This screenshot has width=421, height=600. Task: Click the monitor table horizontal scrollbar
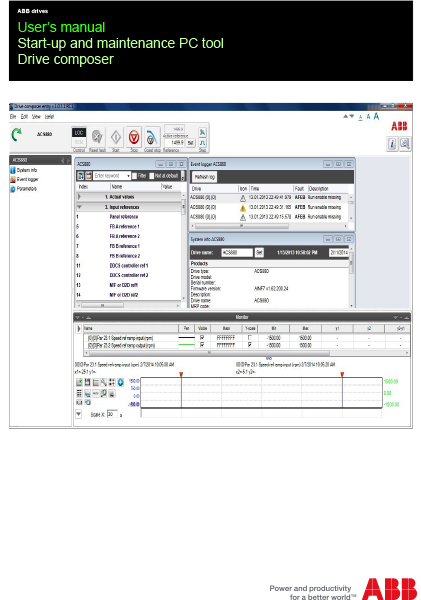[209, 353]
